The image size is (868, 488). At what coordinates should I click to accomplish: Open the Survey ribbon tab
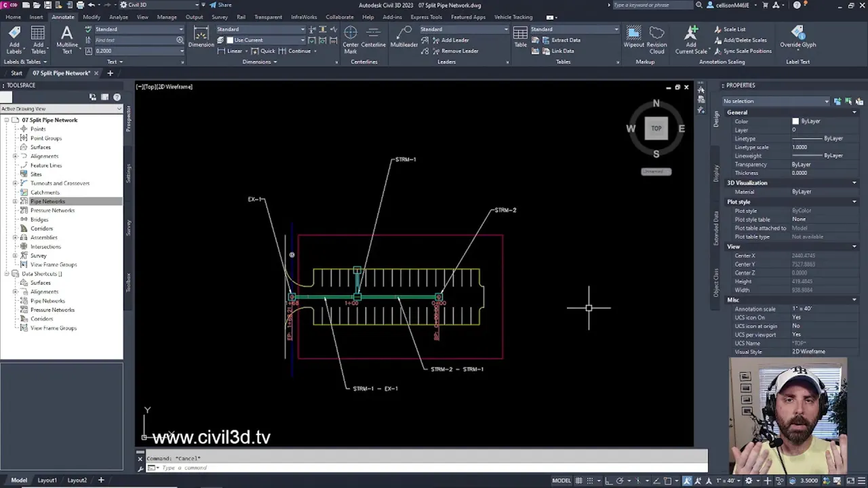220,17
